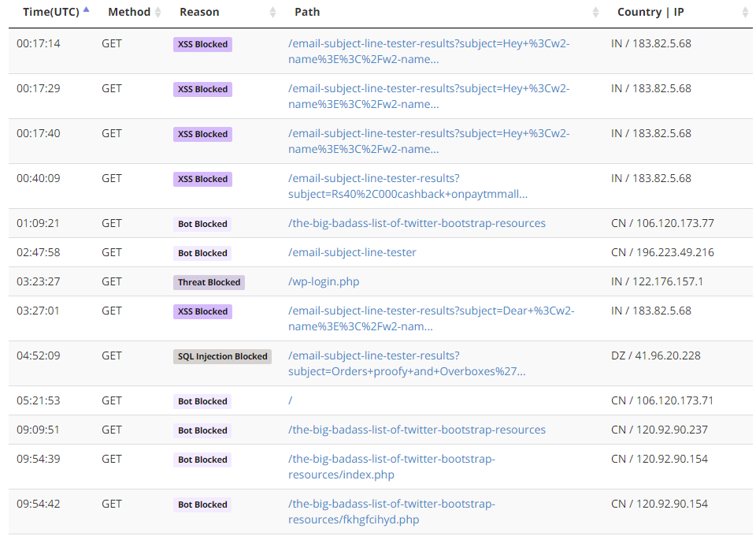Click the Threat Blocked badge

[x=209, y=282]
